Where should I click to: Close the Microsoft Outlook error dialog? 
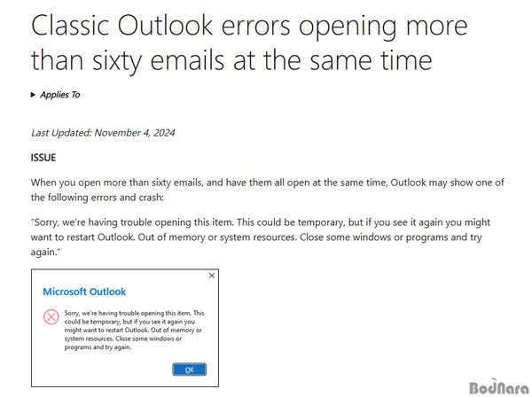[212, 276]
